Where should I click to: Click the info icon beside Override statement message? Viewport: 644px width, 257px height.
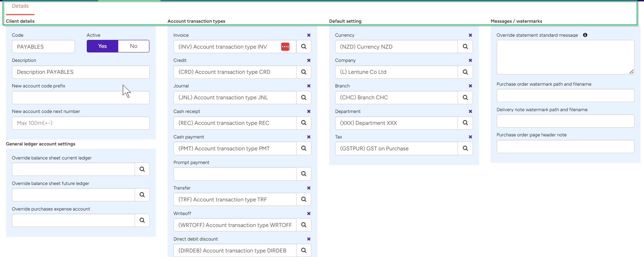point(585,35)
